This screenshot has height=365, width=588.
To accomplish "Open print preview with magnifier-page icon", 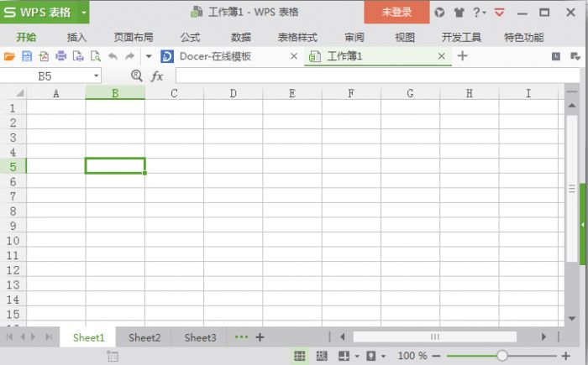I will click(96, 56).
